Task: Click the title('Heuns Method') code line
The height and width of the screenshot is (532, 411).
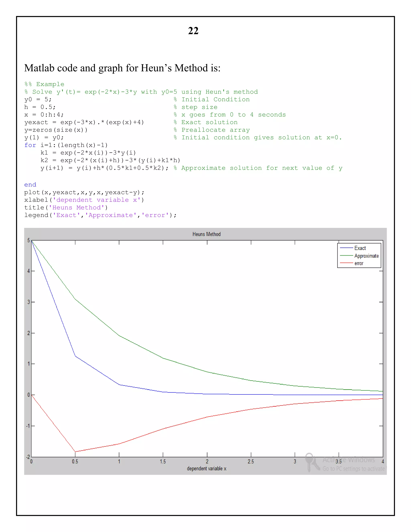Action: [x=66, y=208]
